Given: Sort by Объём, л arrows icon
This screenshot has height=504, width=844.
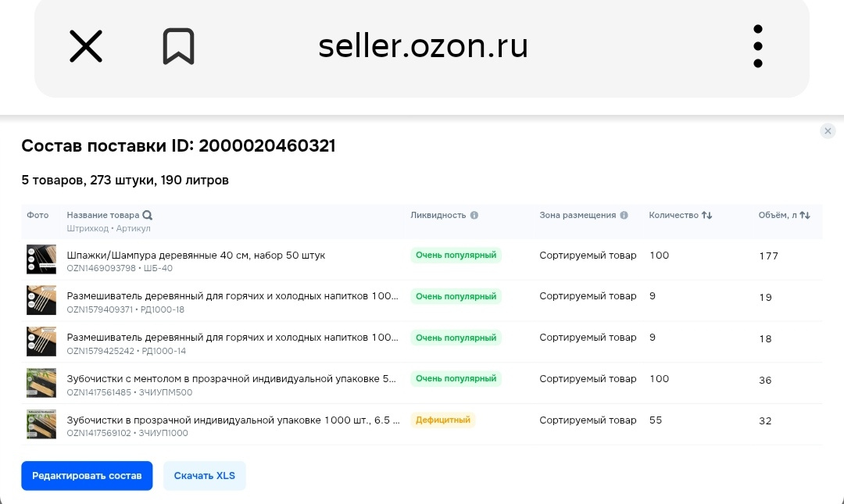Looking at the screenshot, I should point(805,216).
